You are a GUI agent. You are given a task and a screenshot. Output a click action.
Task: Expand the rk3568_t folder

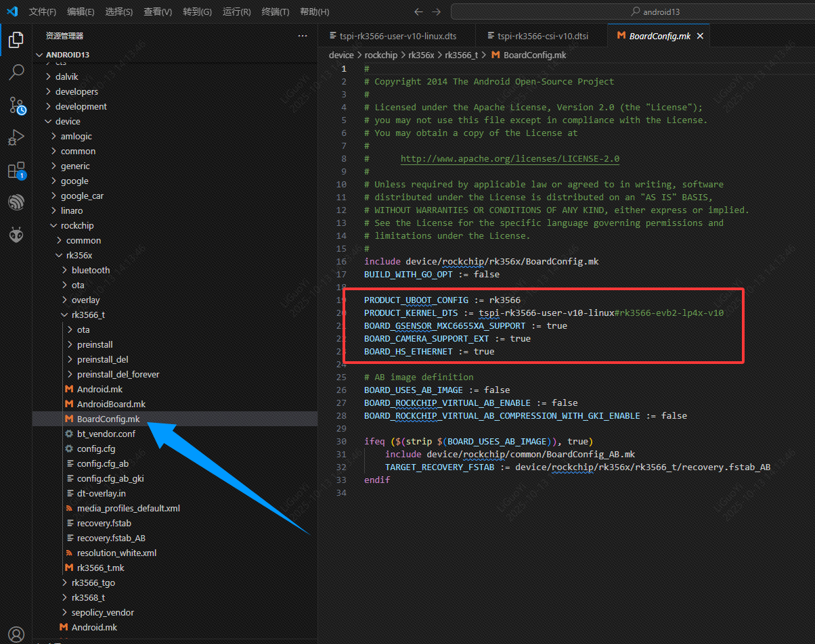coord(88,597)
